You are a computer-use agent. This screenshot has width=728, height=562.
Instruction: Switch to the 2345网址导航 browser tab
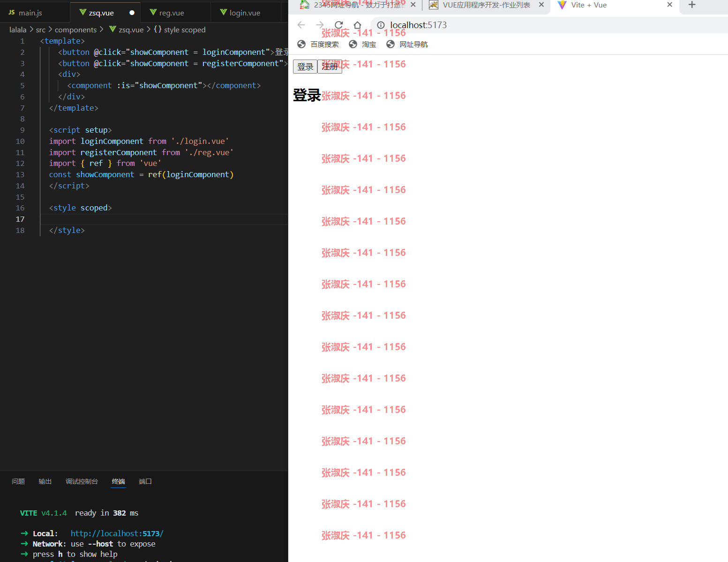(357, 5)
